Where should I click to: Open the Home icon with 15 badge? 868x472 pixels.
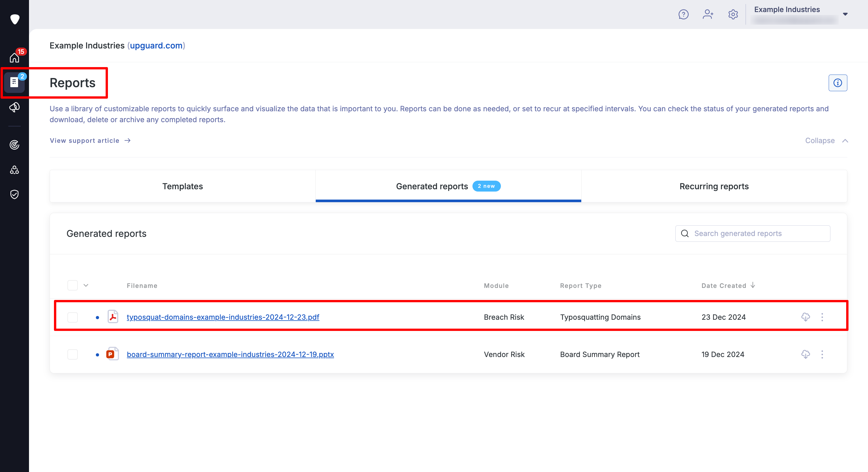[14, 57]
